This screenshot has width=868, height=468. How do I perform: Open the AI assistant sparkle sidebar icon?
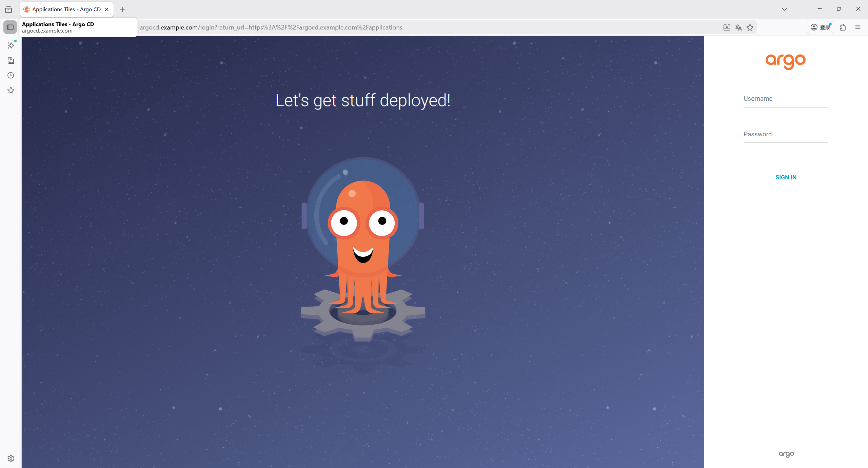click(x=11, y=45)
